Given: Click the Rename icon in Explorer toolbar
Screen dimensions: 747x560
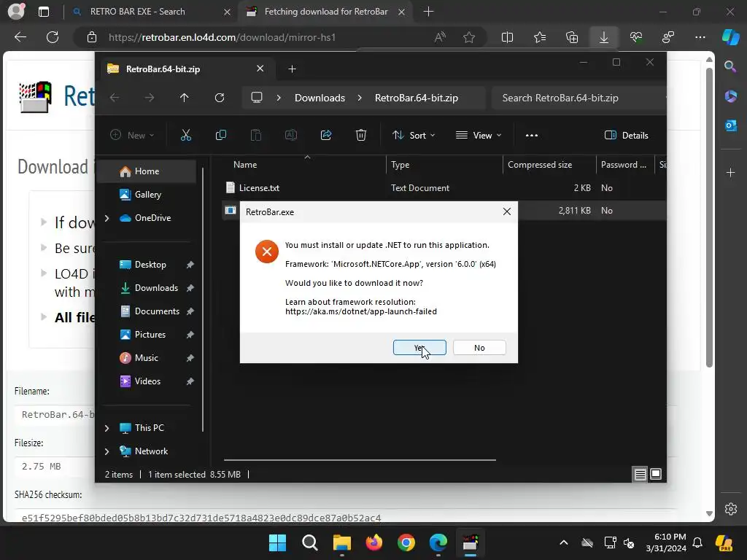Looking at the screenshot, I should [290, 135].
